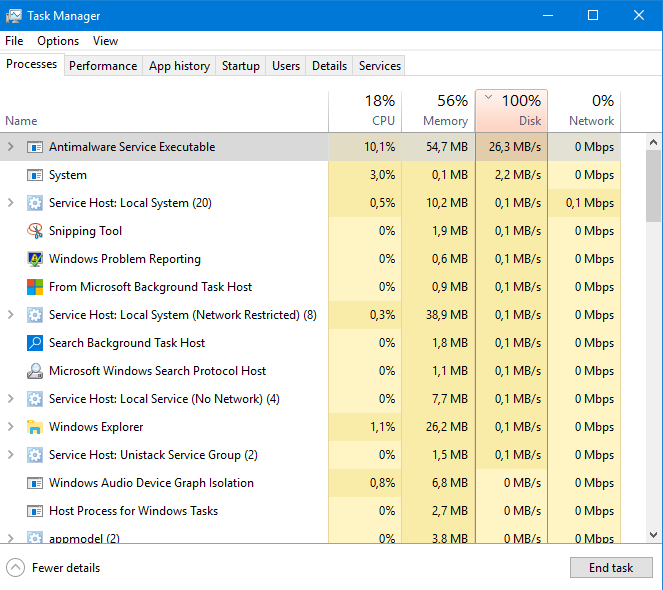The width and height of the screenshot is (663, 590).
Task: Click the Fewer details label
Action: [66, 568]
